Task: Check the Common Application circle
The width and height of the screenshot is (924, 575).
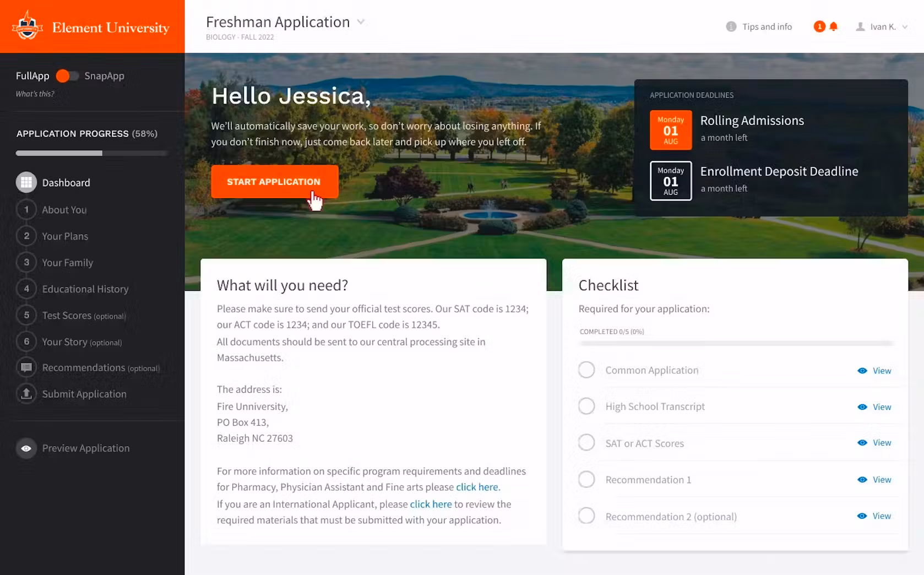Action: pyautogui.click(x=586, y=370)
